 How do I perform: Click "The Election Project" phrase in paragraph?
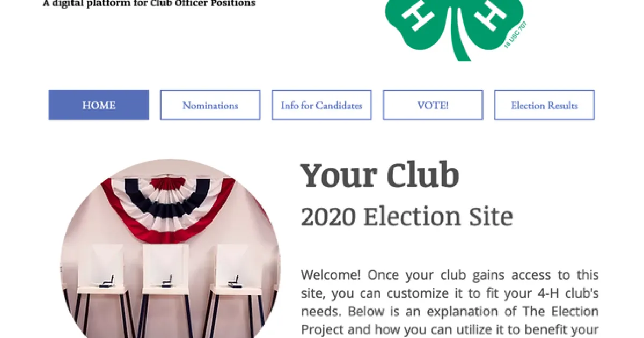point(560,311)
